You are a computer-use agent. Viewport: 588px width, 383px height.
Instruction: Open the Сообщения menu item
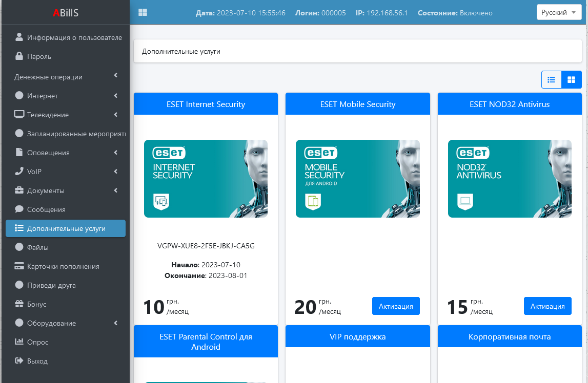coord(66,209)
